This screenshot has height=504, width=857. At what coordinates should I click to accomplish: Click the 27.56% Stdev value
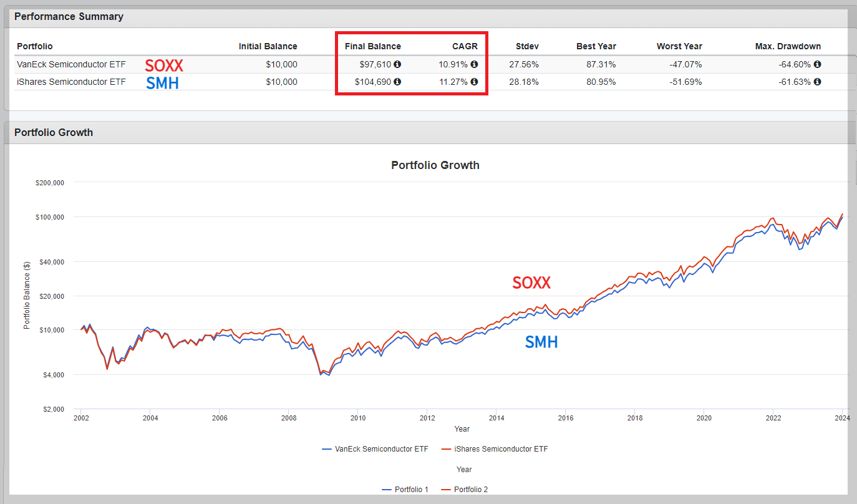(x=525, y=64)
